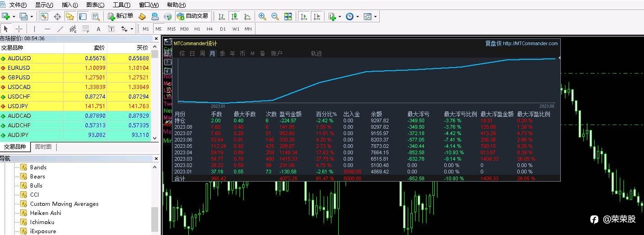Select the AUDJPY symbol row

click(x=75, y=135)
